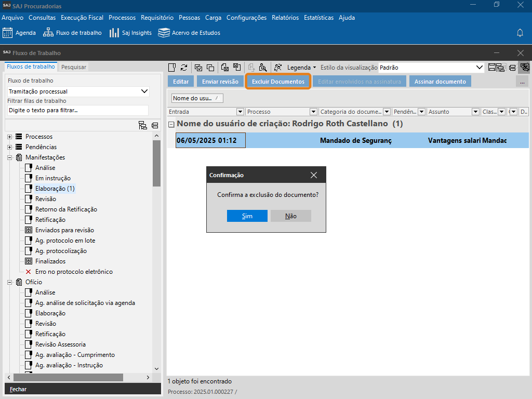Switch to the Pesquisar tab

[73, 67]
